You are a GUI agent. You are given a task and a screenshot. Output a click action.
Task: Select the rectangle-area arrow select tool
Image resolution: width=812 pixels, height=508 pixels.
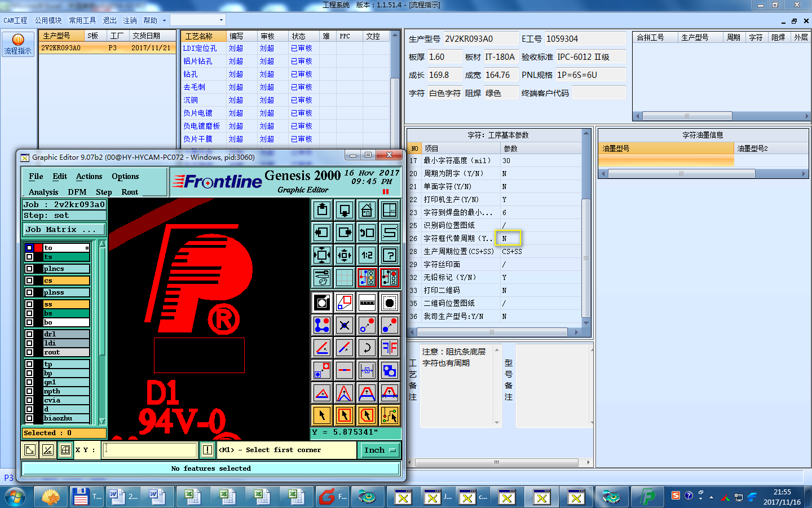point(345,415)
